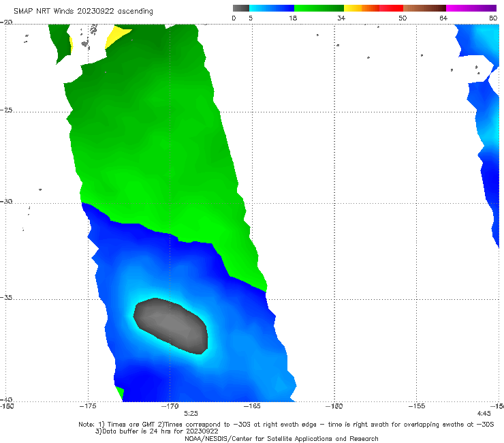
Task: Click the latitude label '-25'
Action: pyautogui.click(x=6, y=110)
